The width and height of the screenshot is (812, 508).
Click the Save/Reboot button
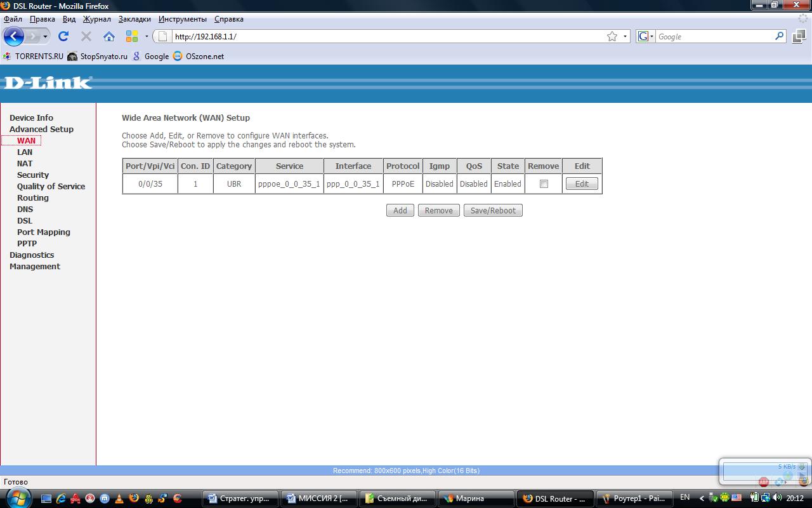[493, 210]
